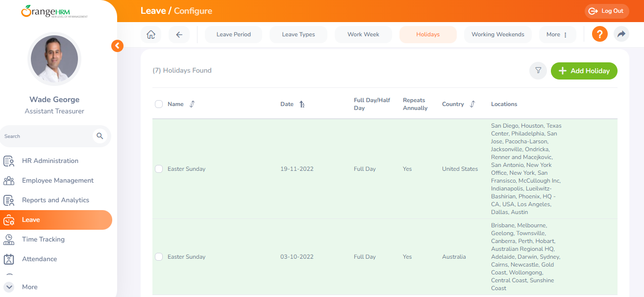Open help using the question mark icon
The image size is (644, 297).
[x=599, y=34]
